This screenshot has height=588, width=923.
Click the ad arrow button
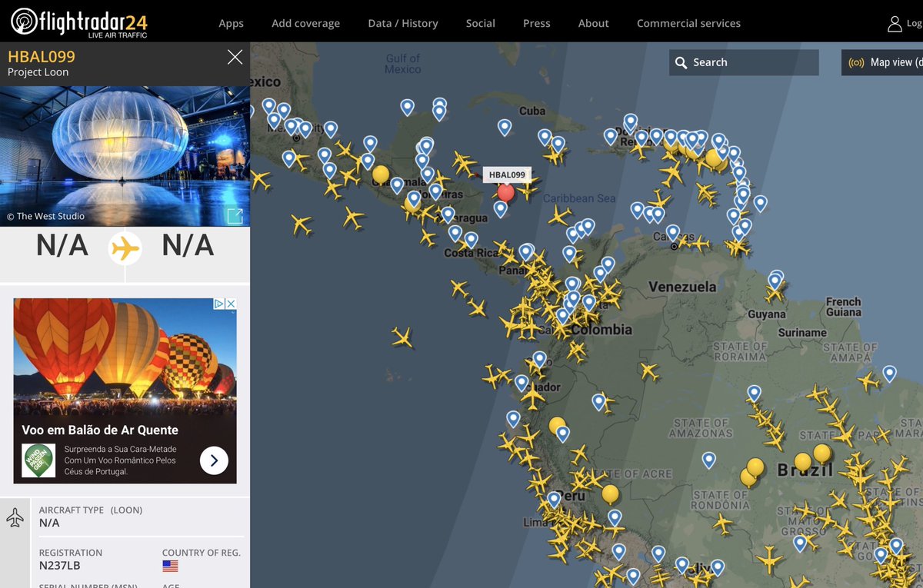214,460
